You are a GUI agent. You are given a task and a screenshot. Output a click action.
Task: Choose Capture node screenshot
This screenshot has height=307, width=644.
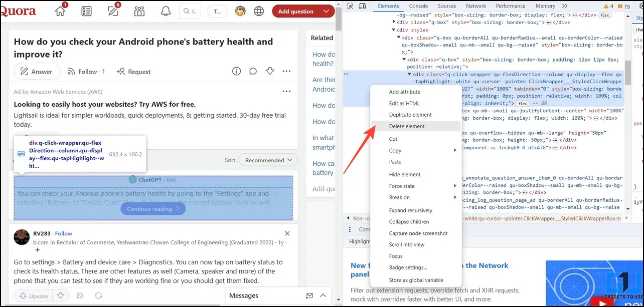coord(418,233)
